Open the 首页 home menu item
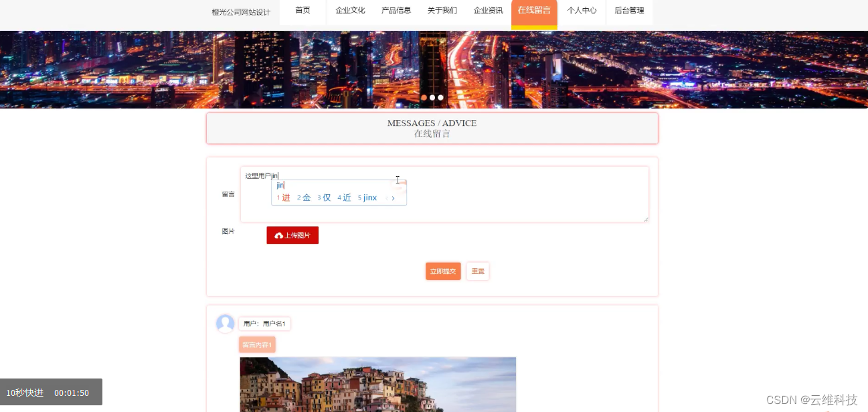This screenshot has width=868, height=412. tap(302, 11)
